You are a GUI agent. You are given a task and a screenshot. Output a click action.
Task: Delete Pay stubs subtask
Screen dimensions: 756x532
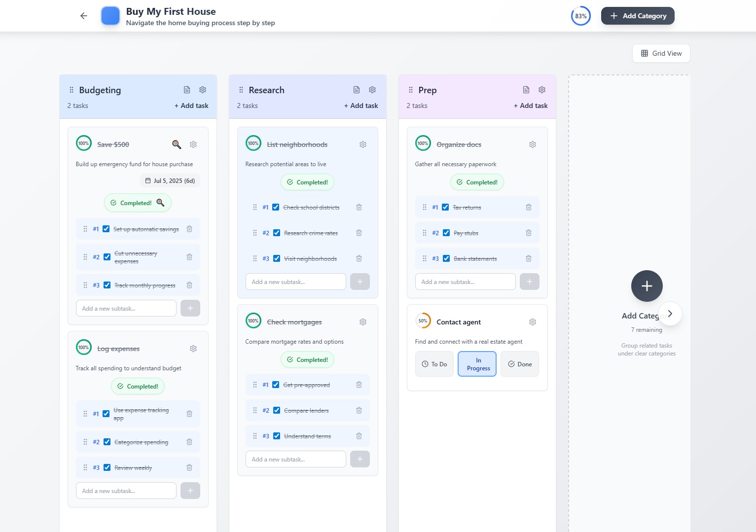point(529,233)
